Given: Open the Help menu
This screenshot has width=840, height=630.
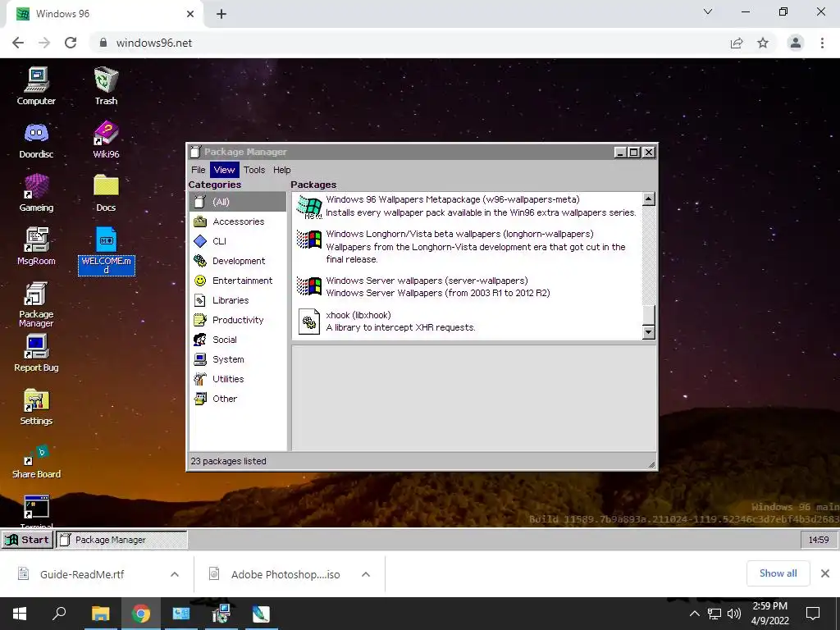Looking at the screenshot, I should point(282,170).
